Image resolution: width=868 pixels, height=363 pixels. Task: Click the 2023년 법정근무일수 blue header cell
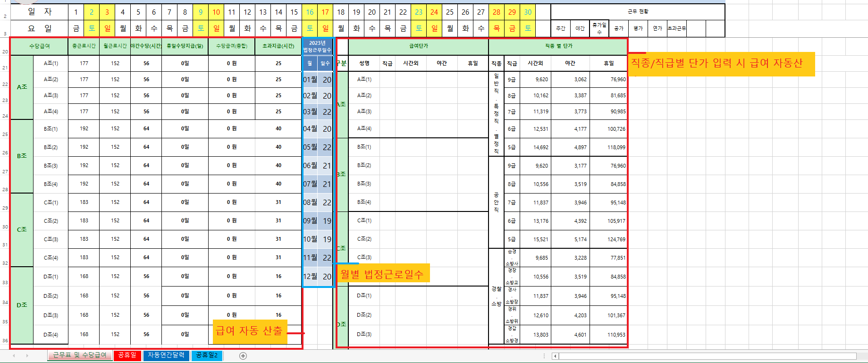pyautogui.click(x=317, y=46)
